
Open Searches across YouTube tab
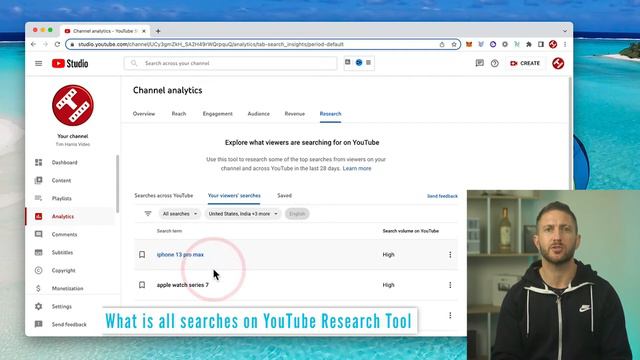(x=164, y=196)
